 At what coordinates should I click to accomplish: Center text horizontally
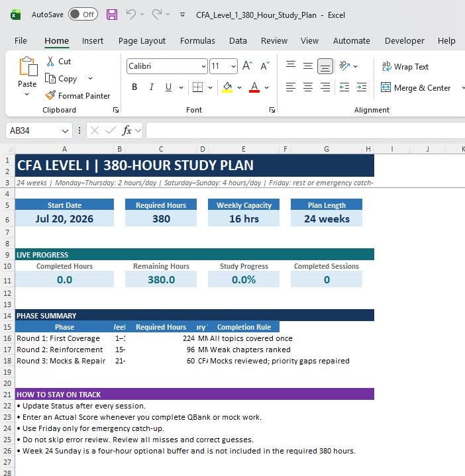[x=307, y=87]
